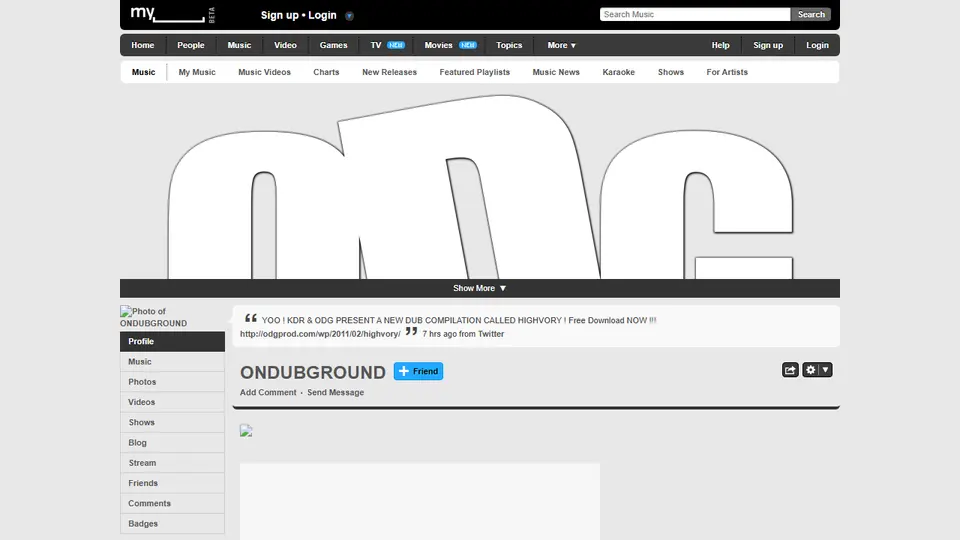Screen dimensions: 960x540
Task: Open the More dropdown menu
Action: pos(561,45)
